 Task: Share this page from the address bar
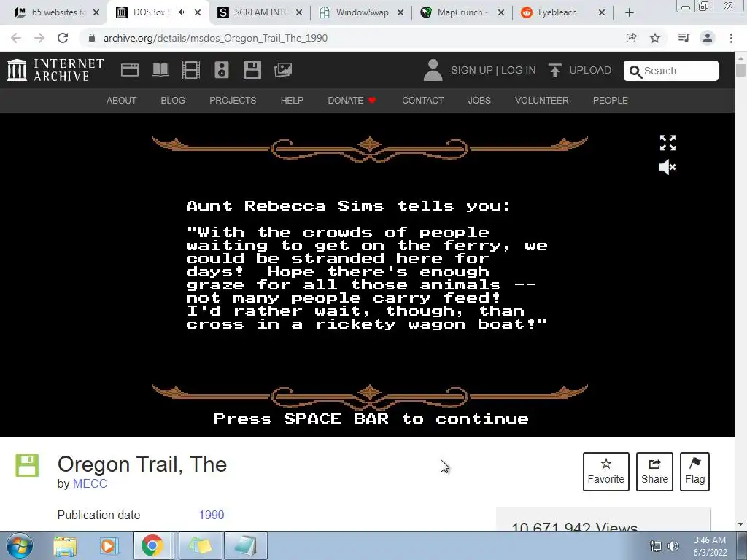coord(631,38)
